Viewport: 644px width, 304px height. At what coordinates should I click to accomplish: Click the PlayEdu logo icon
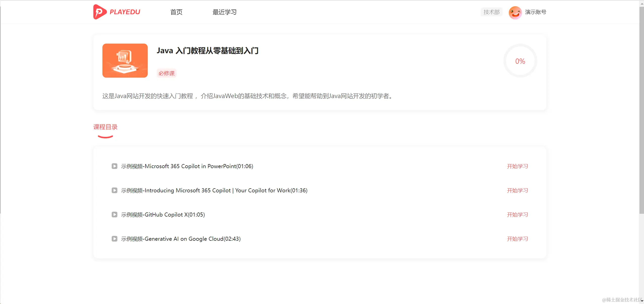pyautogui.click(x=100, y=12)
